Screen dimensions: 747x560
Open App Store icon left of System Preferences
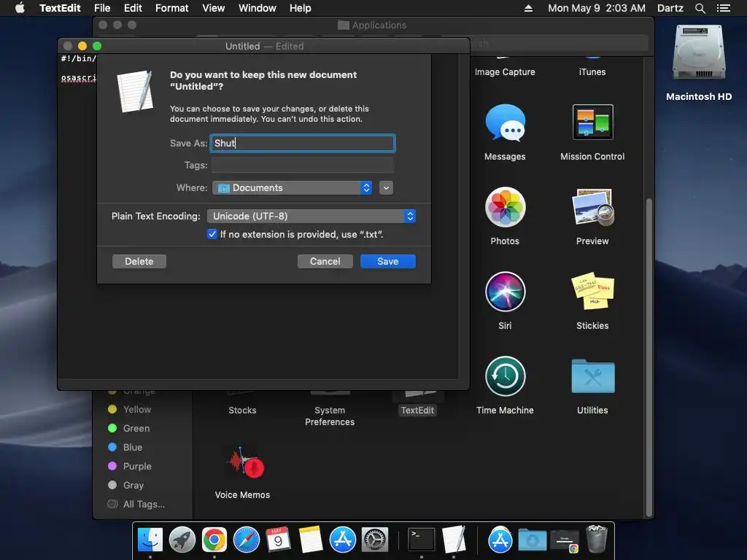coord(343,540)
